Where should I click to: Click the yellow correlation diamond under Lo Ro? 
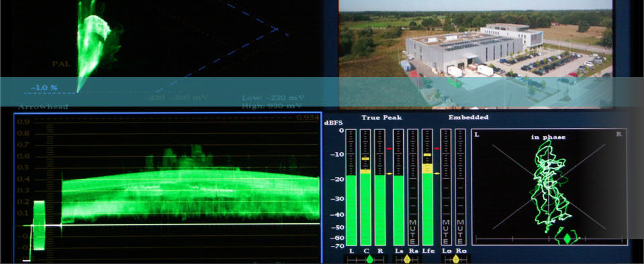(x=455, y=259)
